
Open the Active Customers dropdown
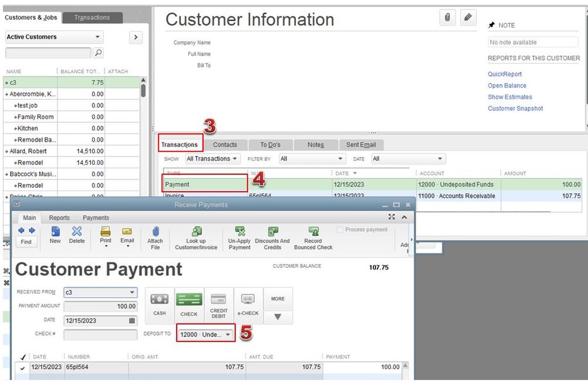click(54, 36)
